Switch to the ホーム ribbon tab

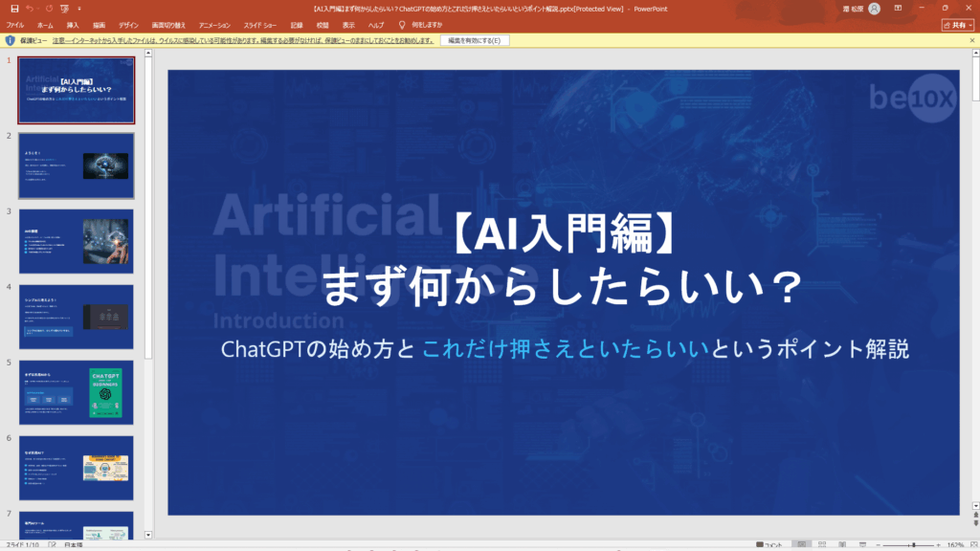pos(45,25)
